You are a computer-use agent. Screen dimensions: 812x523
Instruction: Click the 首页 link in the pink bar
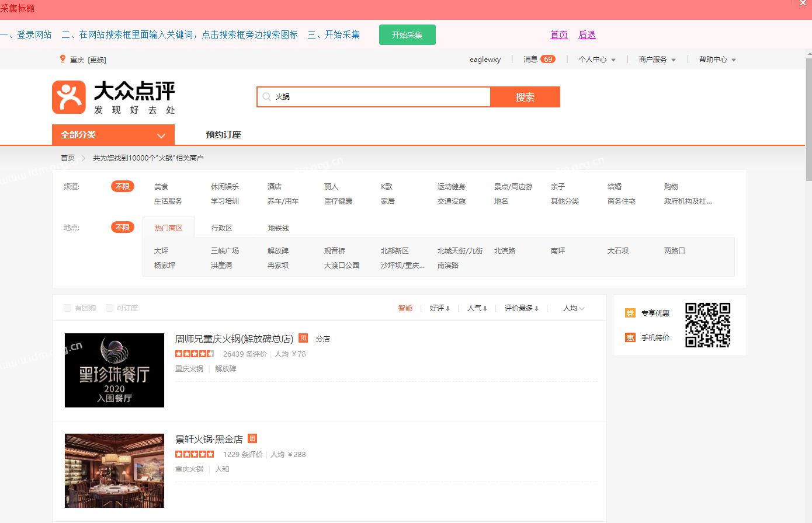point(559,35)
